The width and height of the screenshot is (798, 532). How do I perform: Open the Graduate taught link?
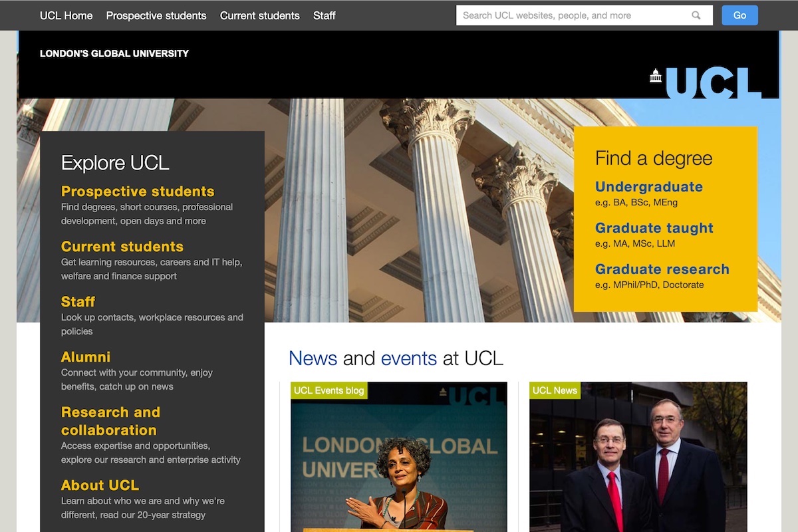(654, 228)
